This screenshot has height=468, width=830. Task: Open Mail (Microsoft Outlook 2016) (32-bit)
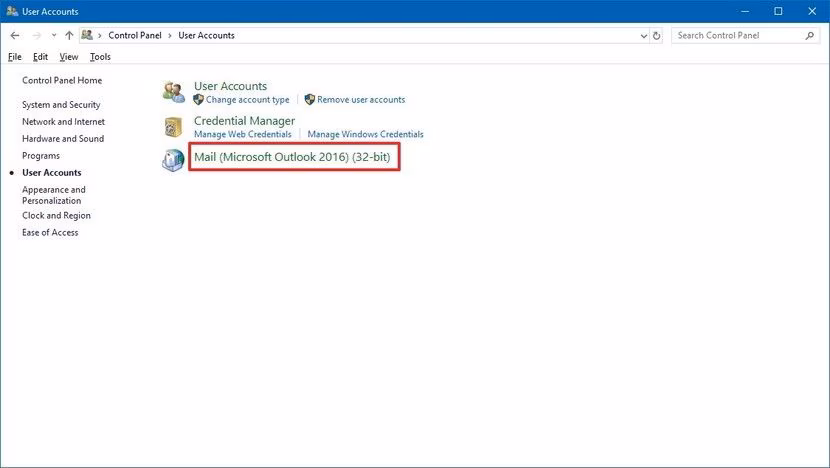click(x=292, y=157)
